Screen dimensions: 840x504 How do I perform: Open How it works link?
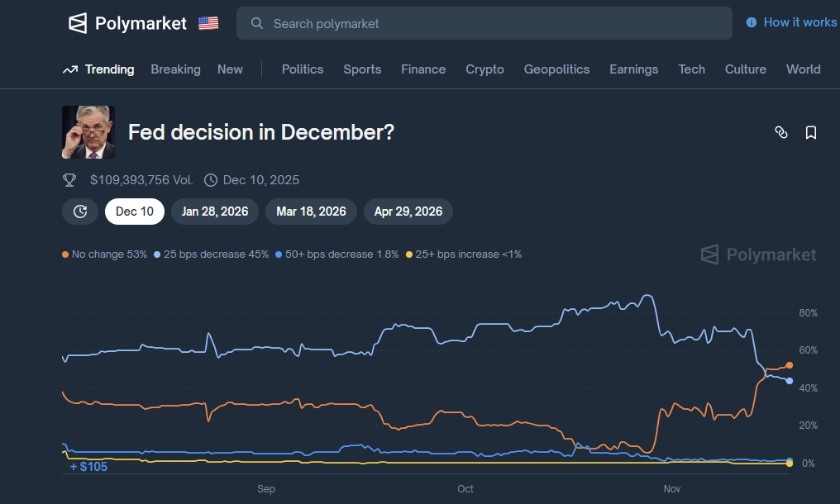799,22
